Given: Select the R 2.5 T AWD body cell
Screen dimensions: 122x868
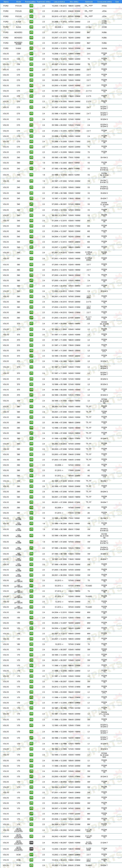Looking at the screenshot, I should pos(89,318).
